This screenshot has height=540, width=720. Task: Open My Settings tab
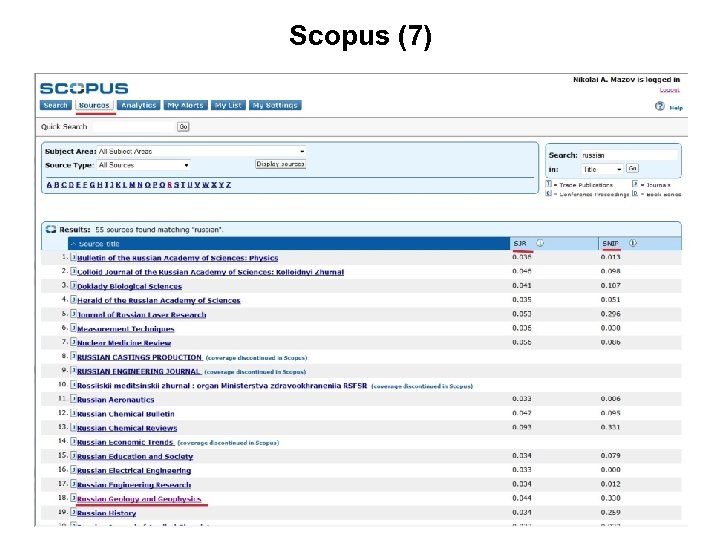point(275,105)
